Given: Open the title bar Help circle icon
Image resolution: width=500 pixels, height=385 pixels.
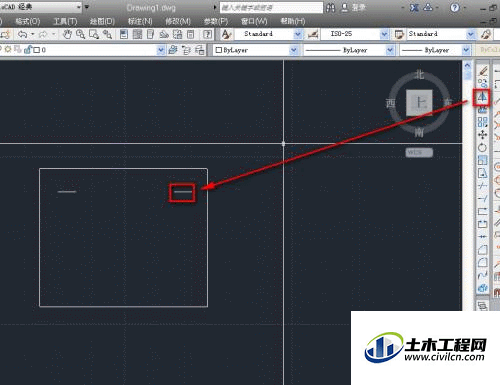Looking at the screenshot, I should [455, 7].
